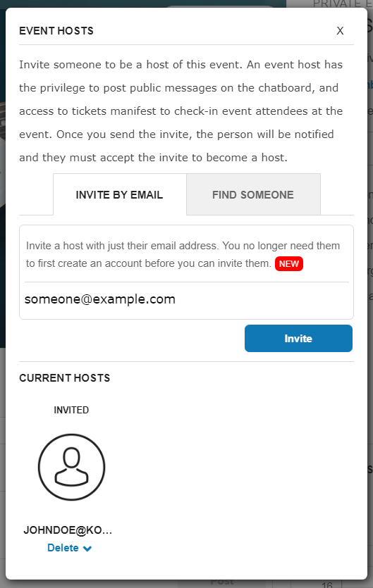
Task: Close the Event Hosts dialog
Action: (340, 31)
